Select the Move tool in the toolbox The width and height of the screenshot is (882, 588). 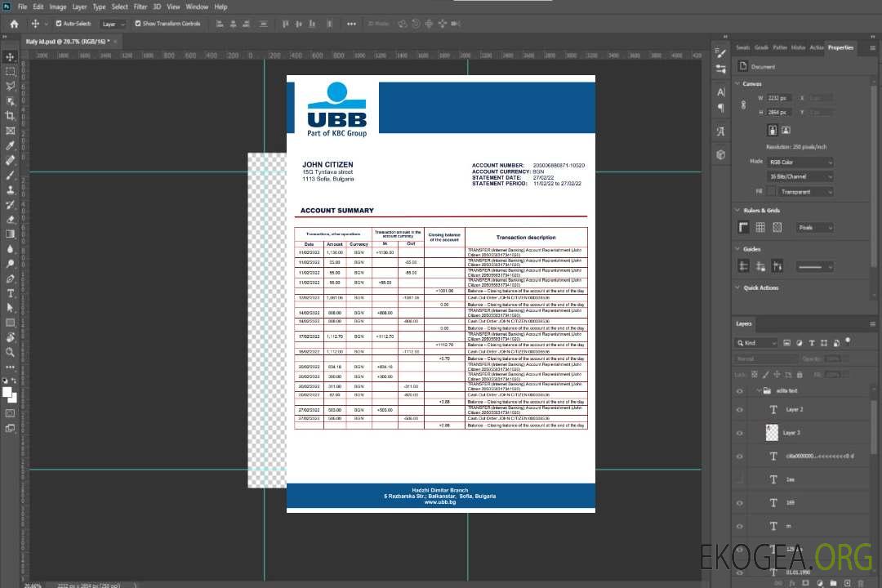click(10, 57)
